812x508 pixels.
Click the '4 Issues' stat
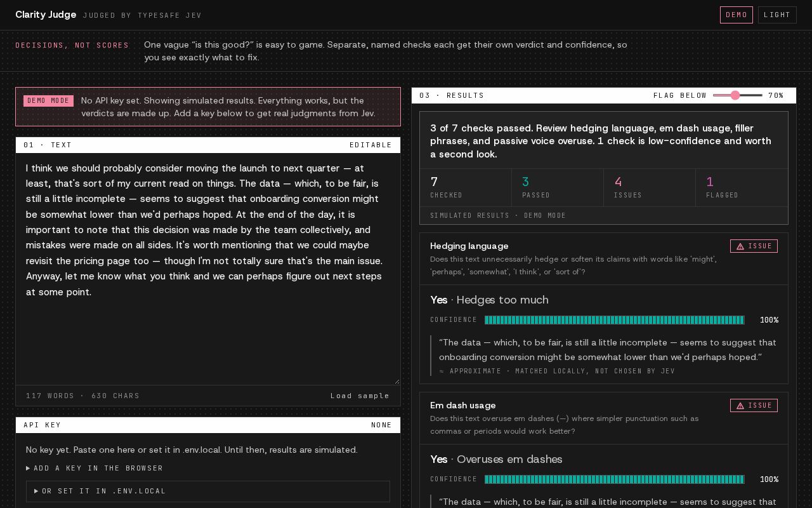click(x=650, y=187)
